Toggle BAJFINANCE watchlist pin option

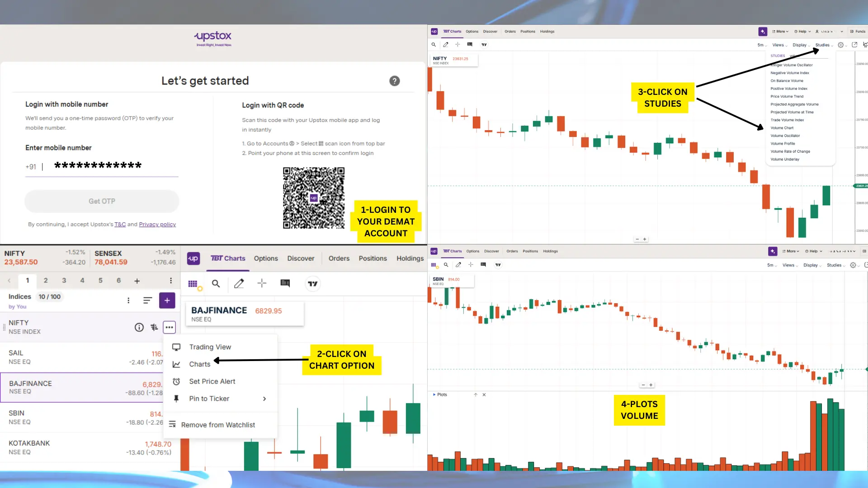209,398
